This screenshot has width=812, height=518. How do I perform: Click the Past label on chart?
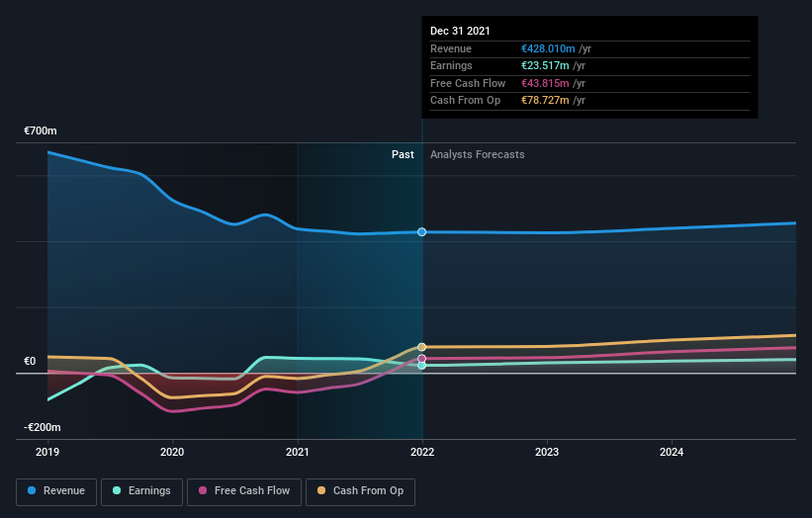coord(403,155)
